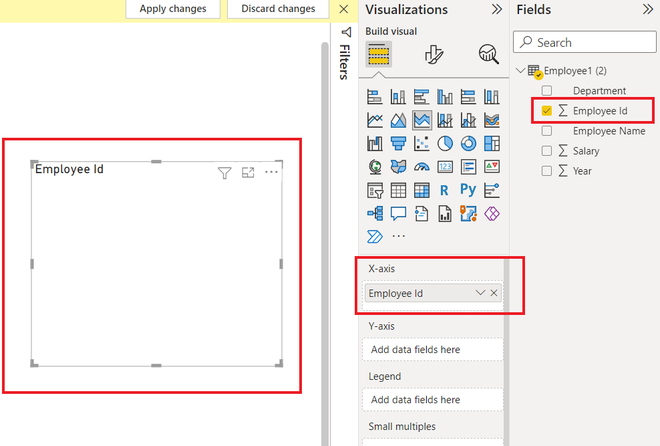Viewport: 660px width, 446px height.
Task: Select the scatter chart visual
Action: tap(421, 143)
